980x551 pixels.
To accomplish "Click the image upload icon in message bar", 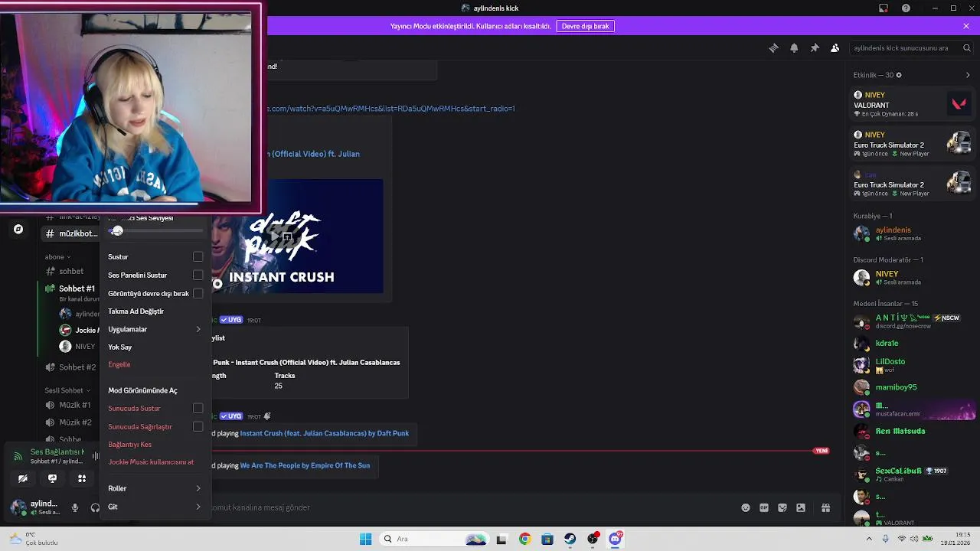I will click(801, 507).
